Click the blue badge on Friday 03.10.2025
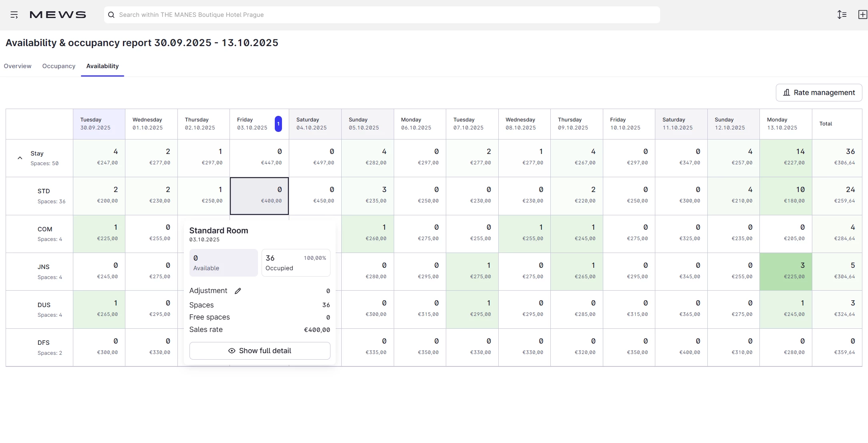This screenshot has width=868, height=443. (278, 124)
